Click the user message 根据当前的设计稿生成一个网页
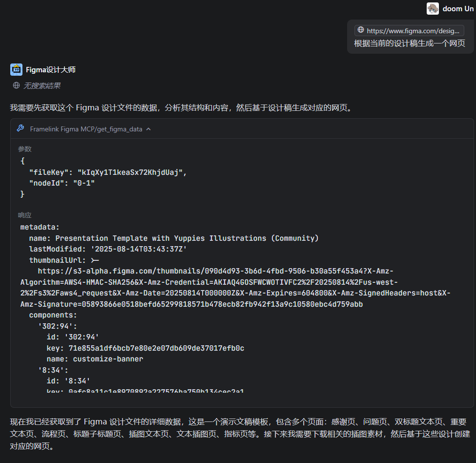 point(410,43)
